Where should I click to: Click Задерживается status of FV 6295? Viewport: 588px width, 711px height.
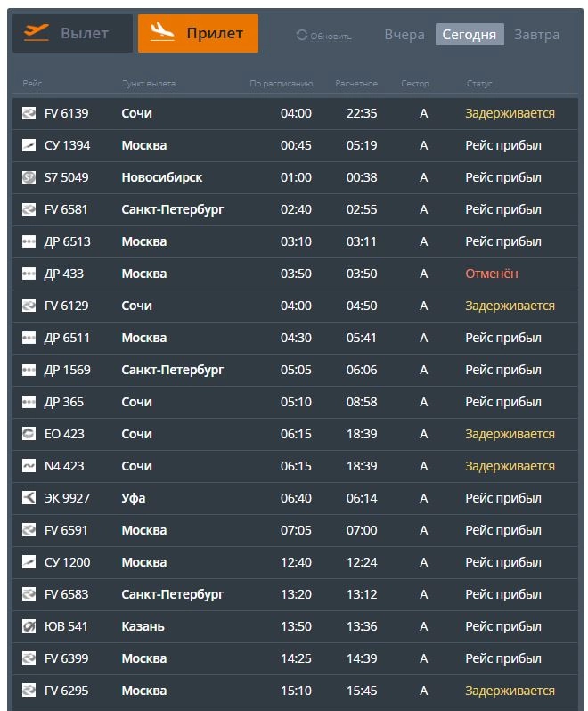point(510,691)
